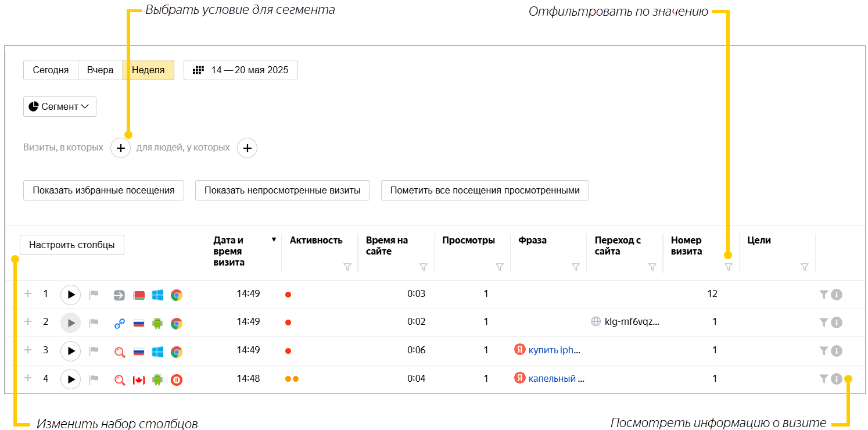Image resolution: width=868 pixels, height=430 pixels.
Task: Expand visit row 3 with plus
Action: click(27, 350)
